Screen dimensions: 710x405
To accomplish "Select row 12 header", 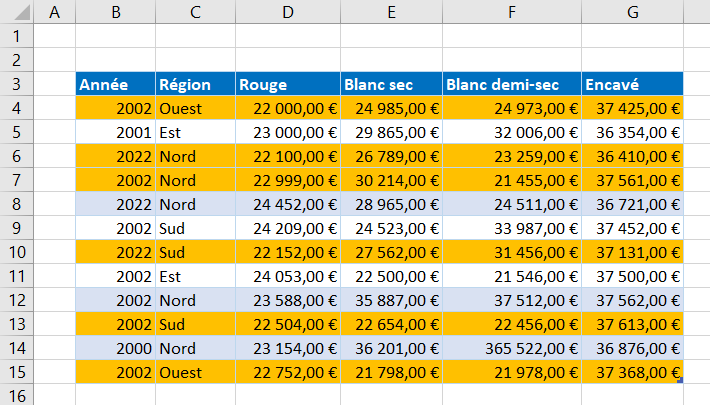I will (17, 300).
